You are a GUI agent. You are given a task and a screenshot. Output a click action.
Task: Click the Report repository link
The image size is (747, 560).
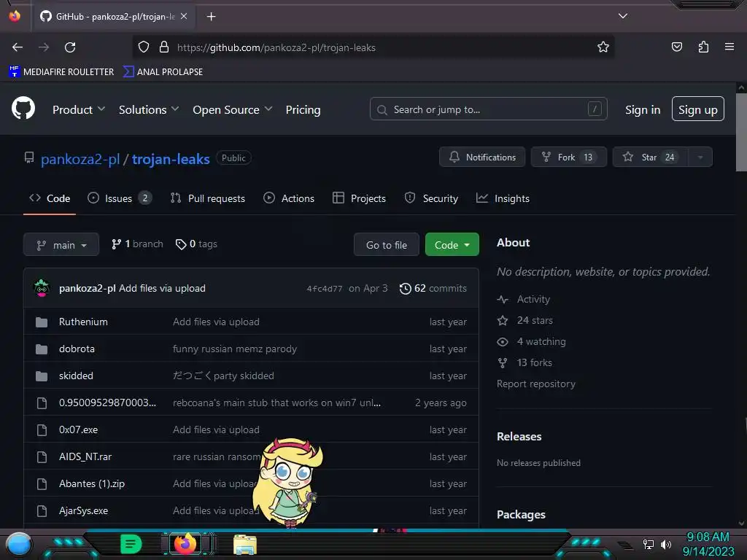536,384
